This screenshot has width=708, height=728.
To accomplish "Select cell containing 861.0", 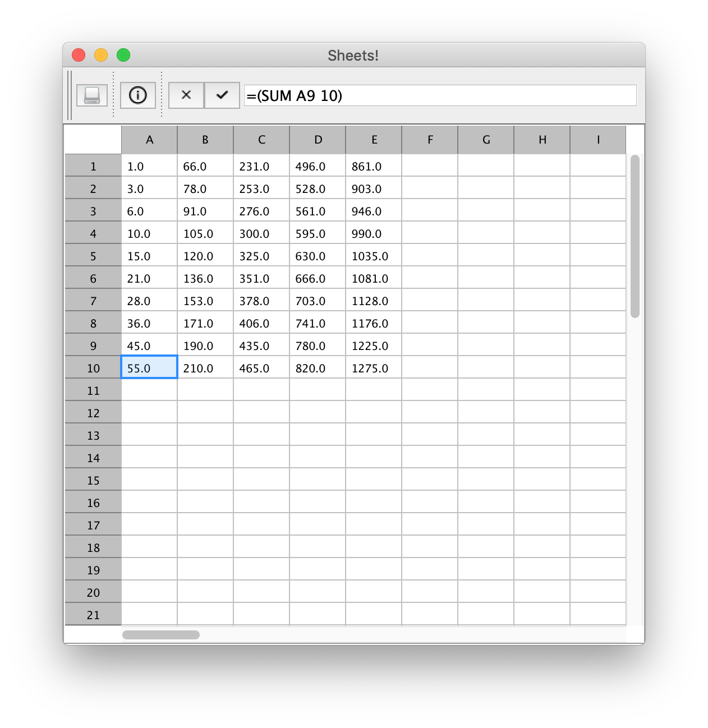I will click(374, 166).
